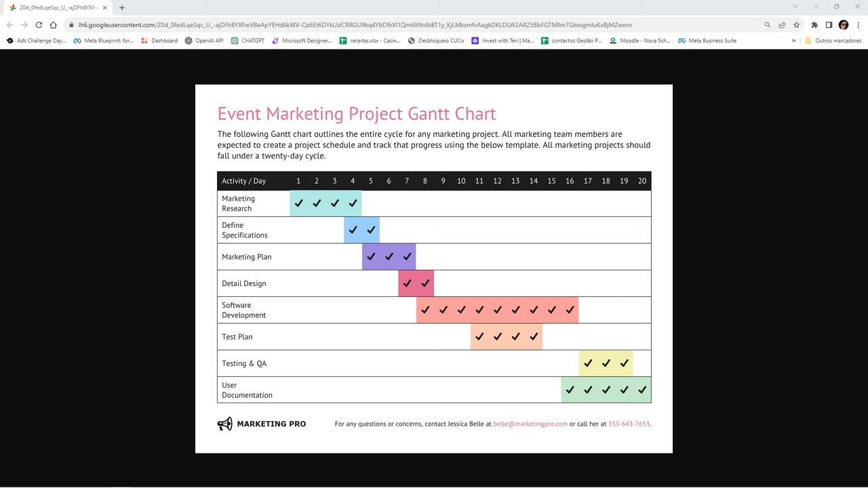
Task: Open the receitas.xlsx bookmark
Action: [x=370, y=41]
